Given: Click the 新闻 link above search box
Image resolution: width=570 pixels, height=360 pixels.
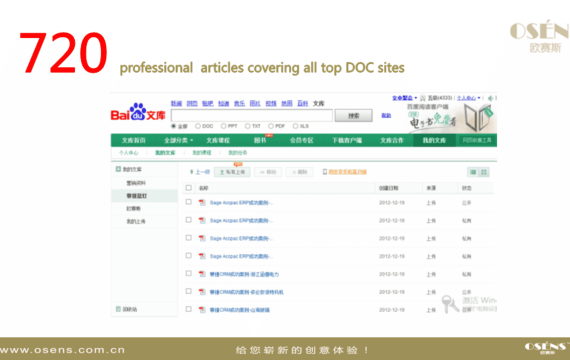Looking at the screenshot, I should pyautogui.click(x=176, y=104).
